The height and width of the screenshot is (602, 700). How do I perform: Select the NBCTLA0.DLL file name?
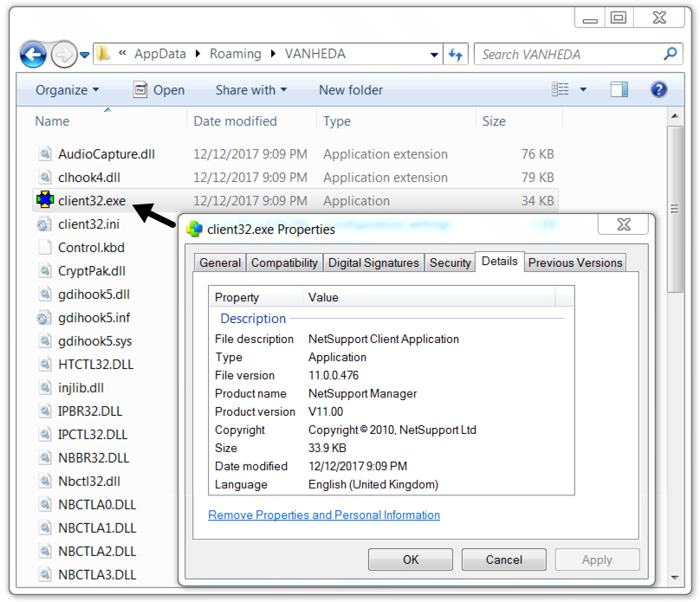(97, 505)
